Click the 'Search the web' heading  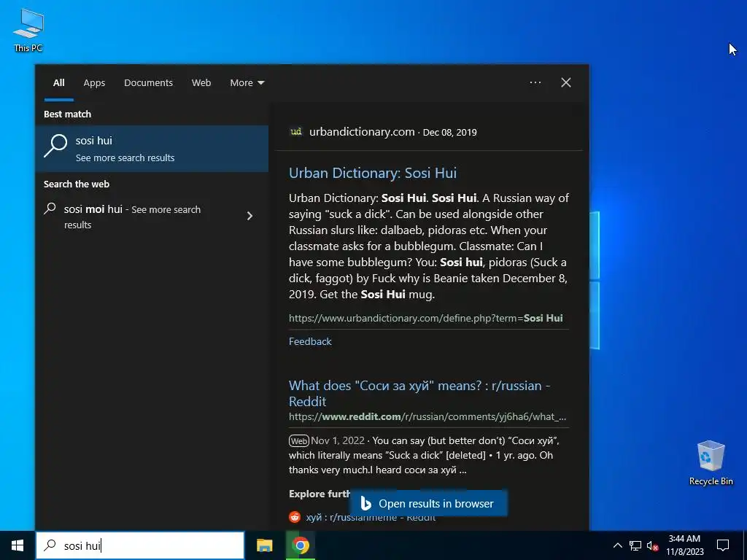click(77, 184)
